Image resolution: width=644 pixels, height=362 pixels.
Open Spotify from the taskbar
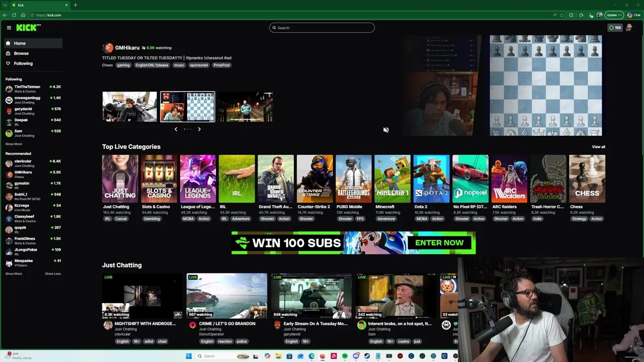coord(345,356)
